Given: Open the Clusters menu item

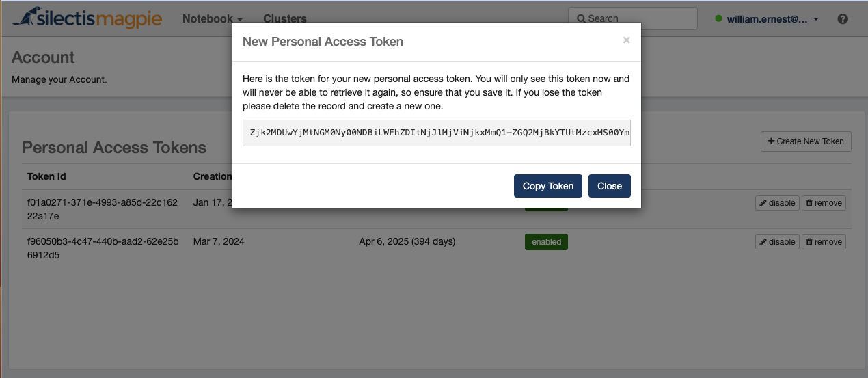Looking at the screenshot, I should (285, 19).
